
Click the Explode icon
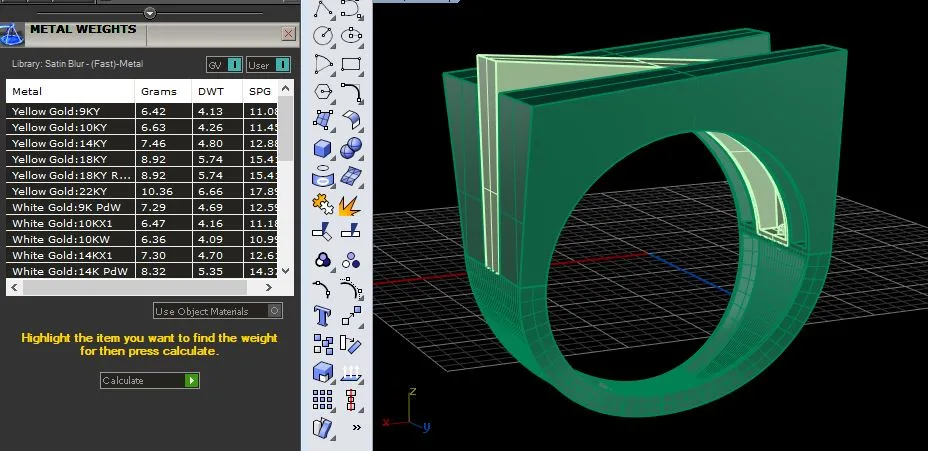(350, 205)
